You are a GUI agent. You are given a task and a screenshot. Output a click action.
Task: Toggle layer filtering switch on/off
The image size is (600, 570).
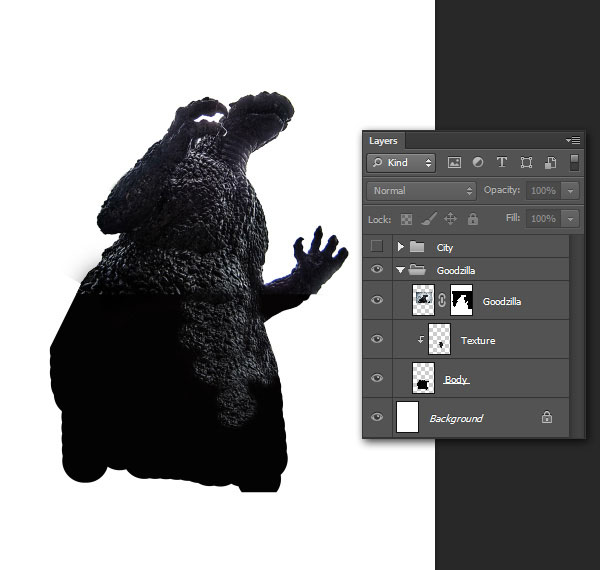(574, 163)
